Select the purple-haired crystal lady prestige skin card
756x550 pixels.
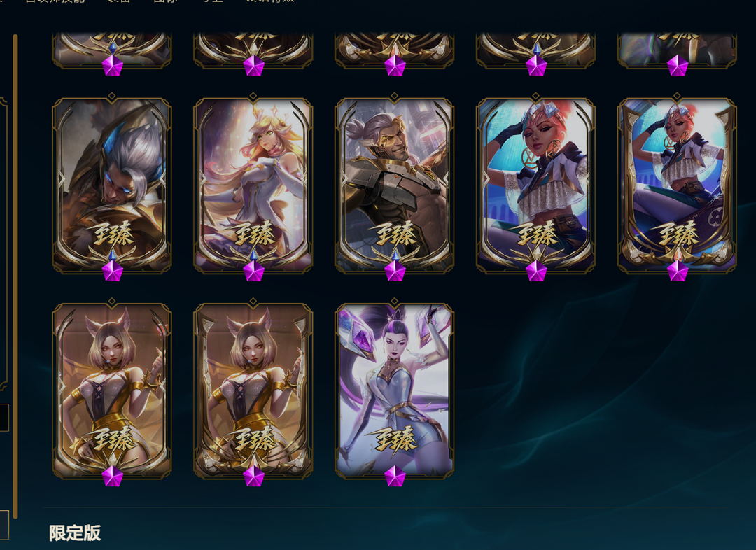pos(394,390)
